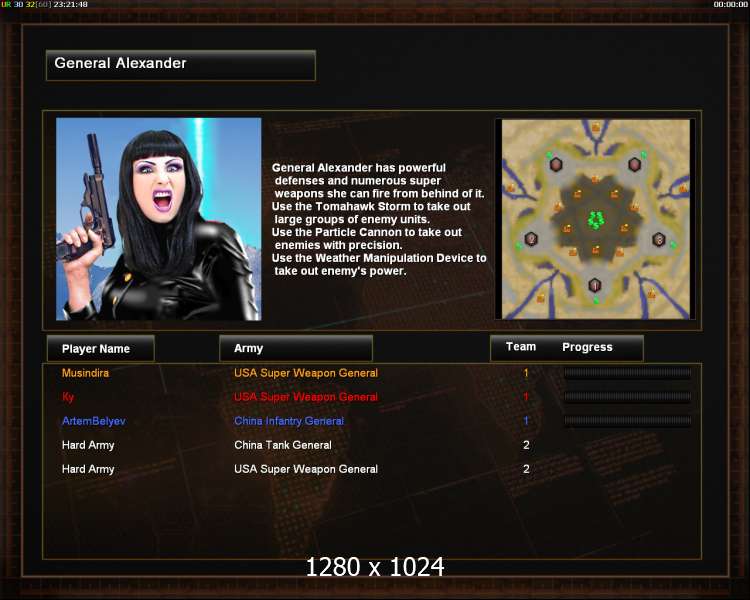Click the General Alexander title box
This screenshot has height=600, width=750.
[181, 65]
